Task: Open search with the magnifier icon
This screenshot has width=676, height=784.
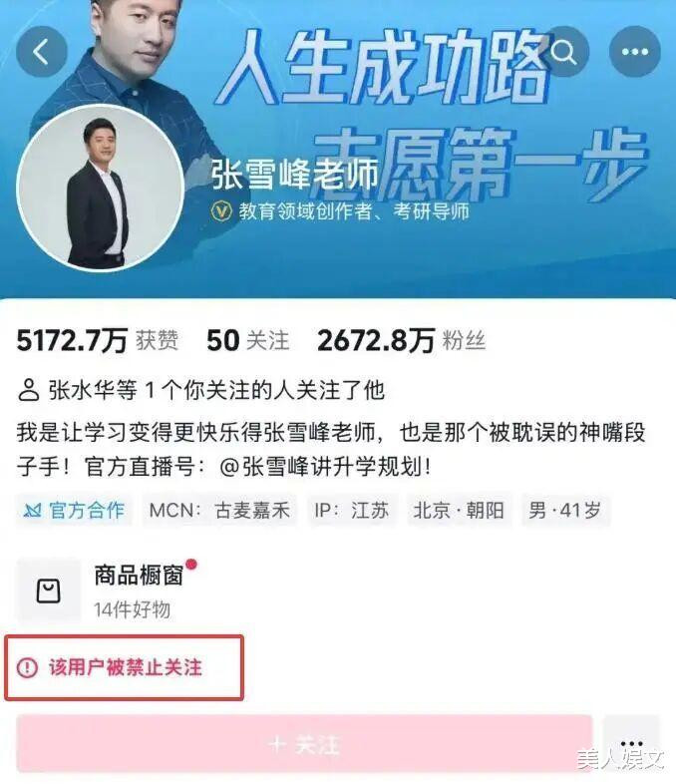Action: 563,52
